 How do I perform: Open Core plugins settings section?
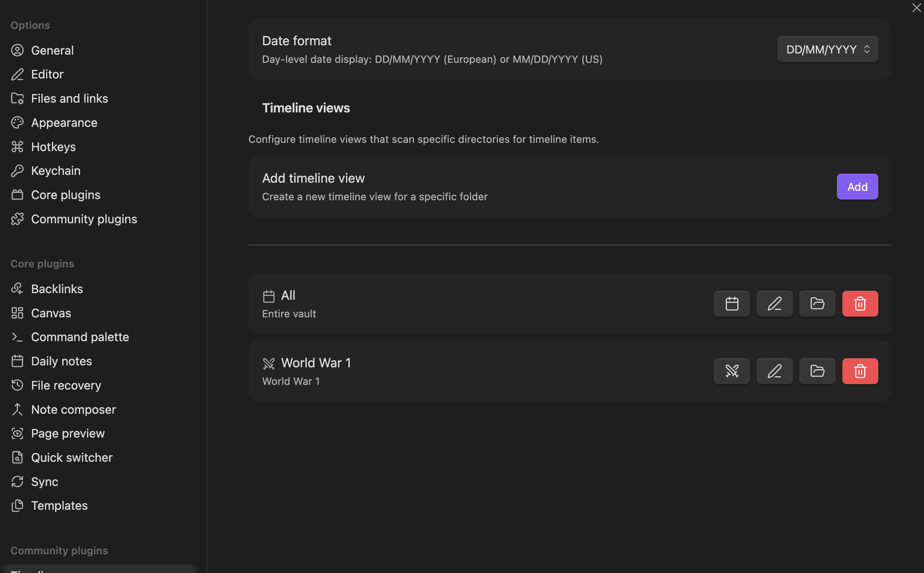click(x=65, y=195)
